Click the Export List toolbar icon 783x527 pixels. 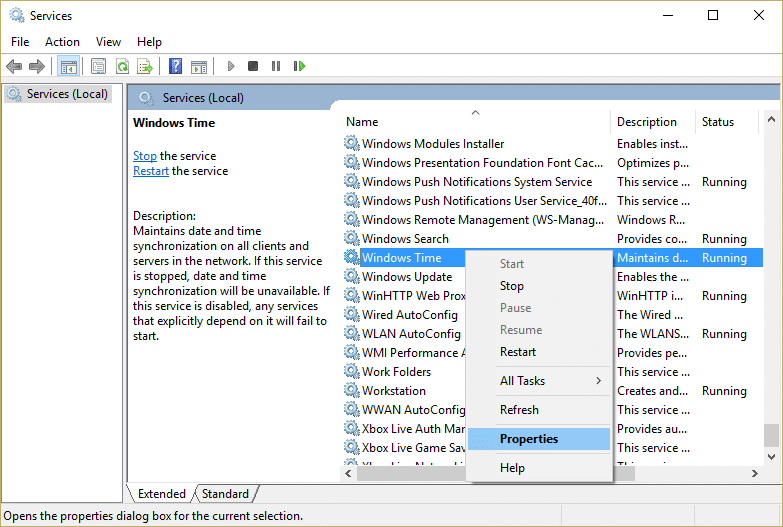(145, 66)
